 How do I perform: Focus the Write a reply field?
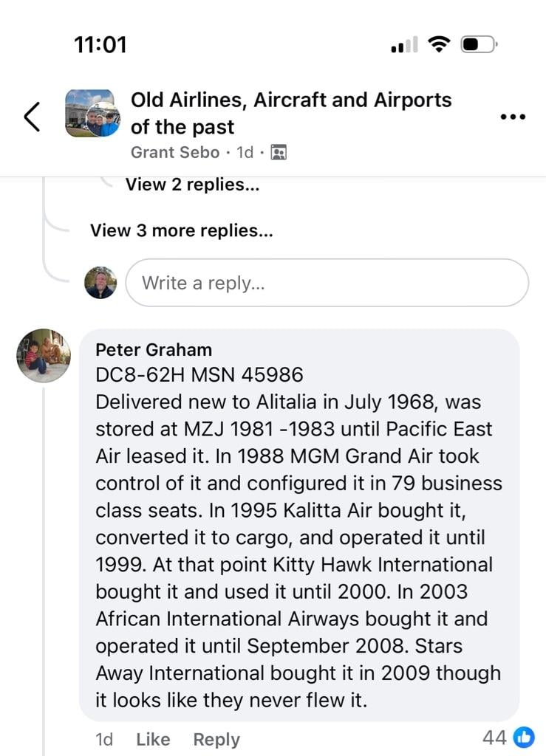[x=327, y=283]
